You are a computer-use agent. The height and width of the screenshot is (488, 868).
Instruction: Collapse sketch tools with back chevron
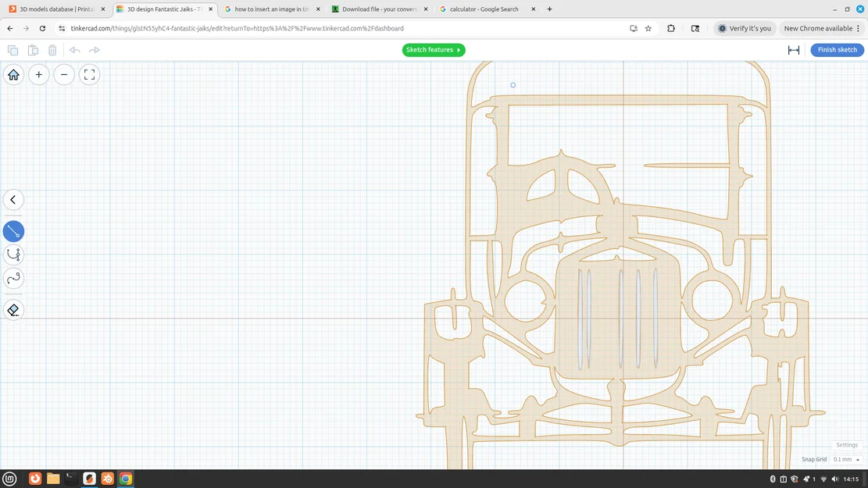coord(13,200)
